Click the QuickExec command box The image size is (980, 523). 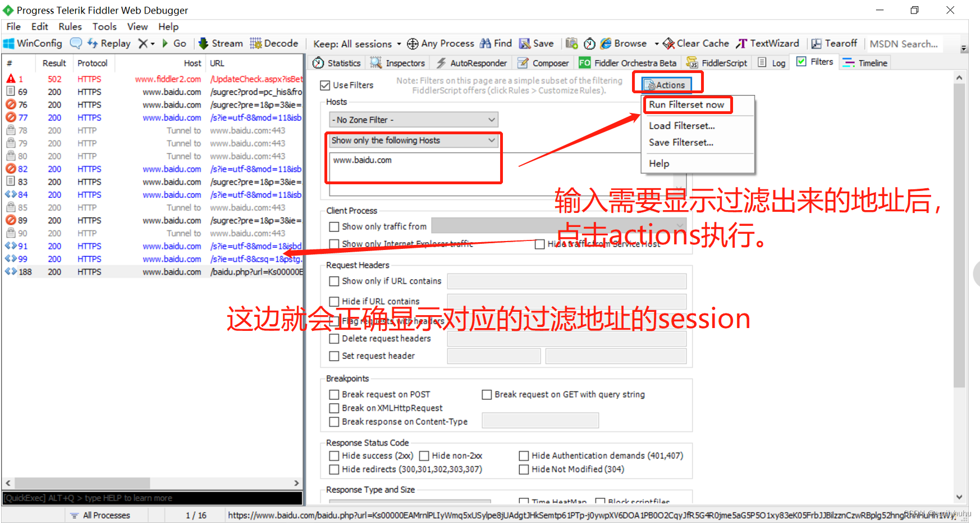point(153,498)
